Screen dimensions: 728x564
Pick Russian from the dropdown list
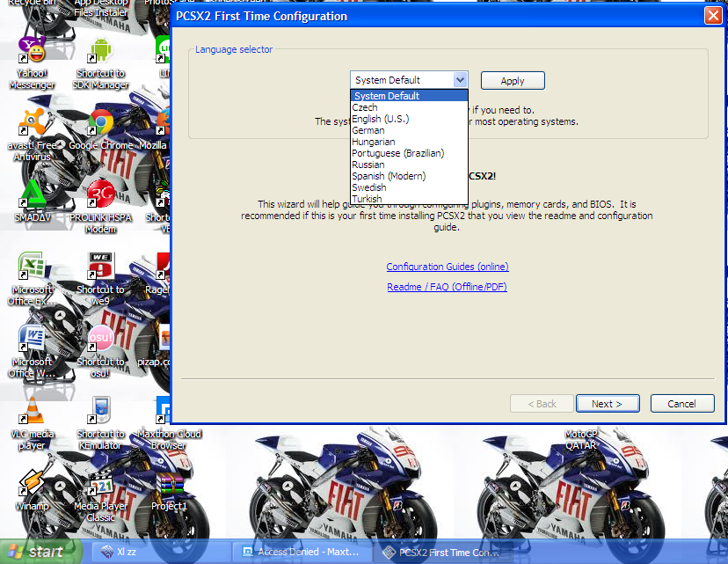[x=409, y=165]
